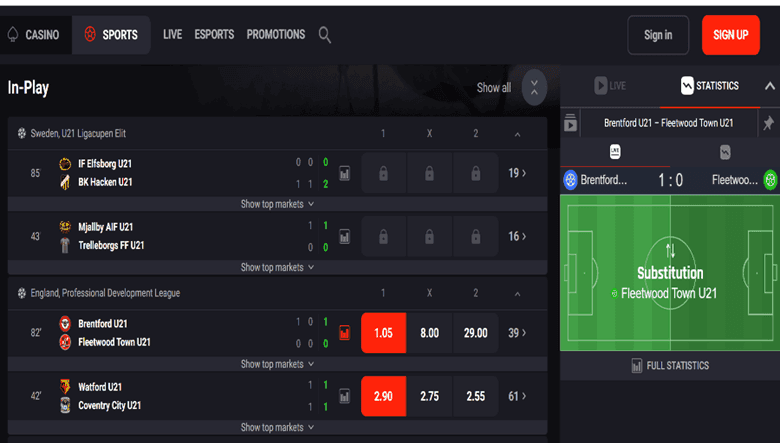Click the pin icon for Brentford match
The width and height of the screenshot is (780, 443).
coord(768,123)
